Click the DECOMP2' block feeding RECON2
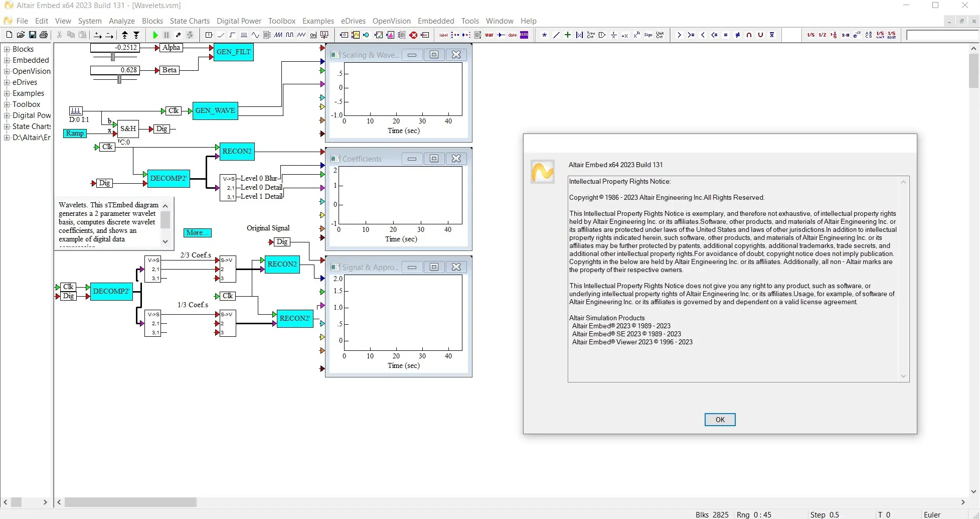Viewport: 980px width, 519px height. [169, 178]
